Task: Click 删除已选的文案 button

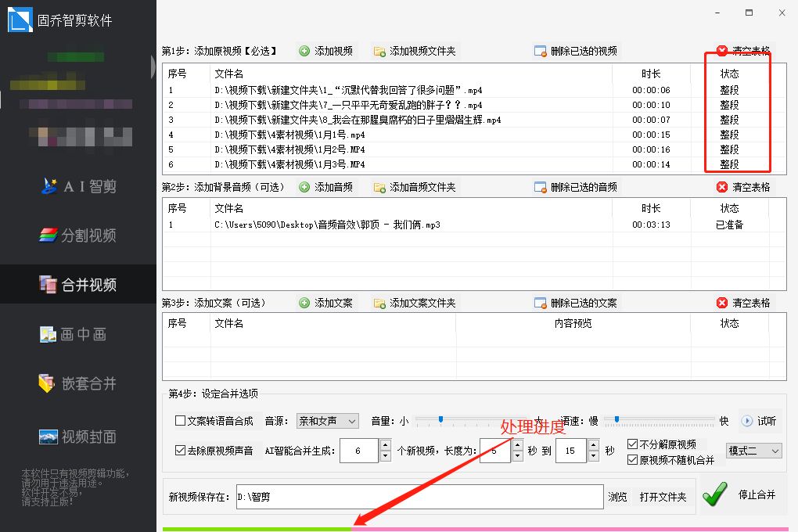Action: [x=576, y=303]
